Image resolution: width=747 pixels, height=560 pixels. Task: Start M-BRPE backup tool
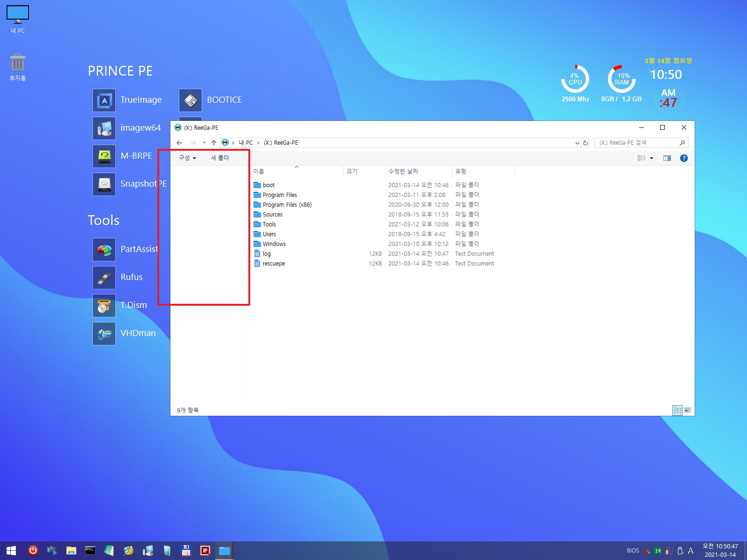tap(104, 156)
